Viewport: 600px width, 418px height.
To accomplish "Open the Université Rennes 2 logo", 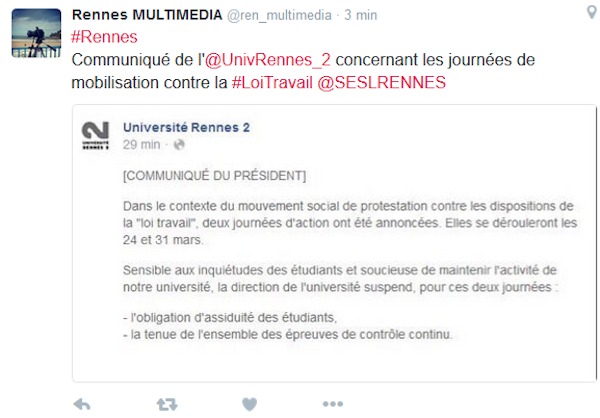I will coord(95,136).
